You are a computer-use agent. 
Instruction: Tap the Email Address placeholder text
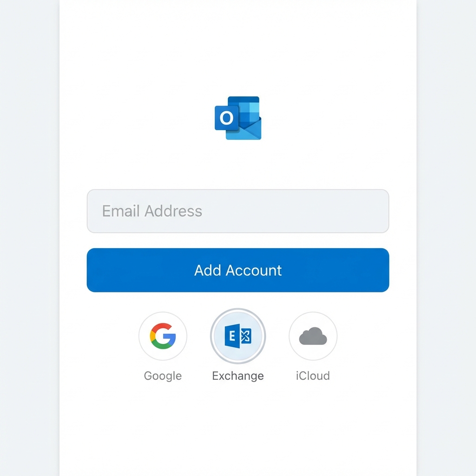152,212
